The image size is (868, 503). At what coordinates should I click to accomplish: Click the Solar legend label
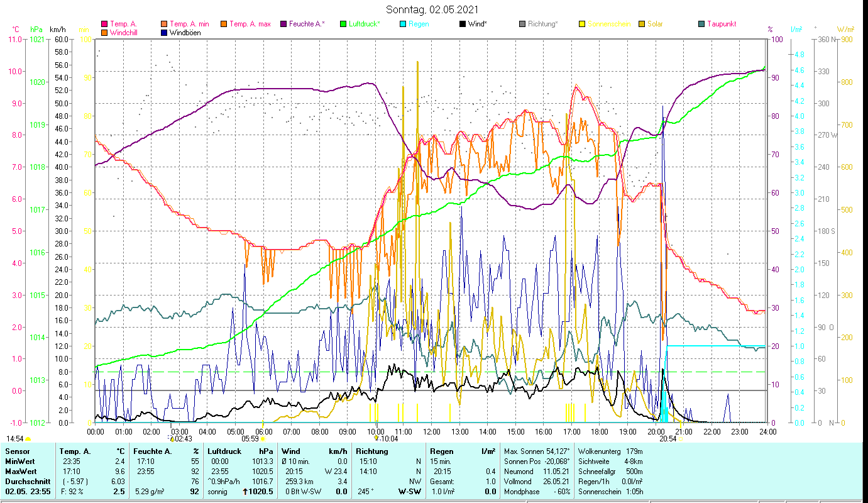pyautogui.click(x=655, y=24)
